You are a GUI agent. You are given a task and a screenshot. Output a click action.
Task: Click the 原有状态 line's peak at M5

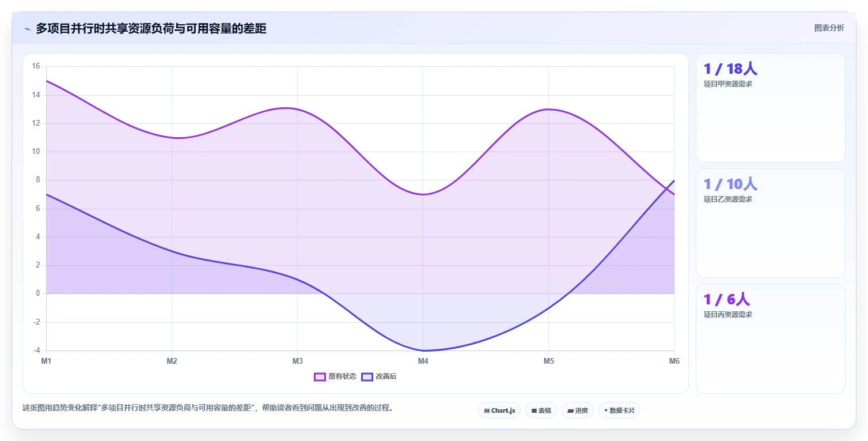(x=548, y=109)
